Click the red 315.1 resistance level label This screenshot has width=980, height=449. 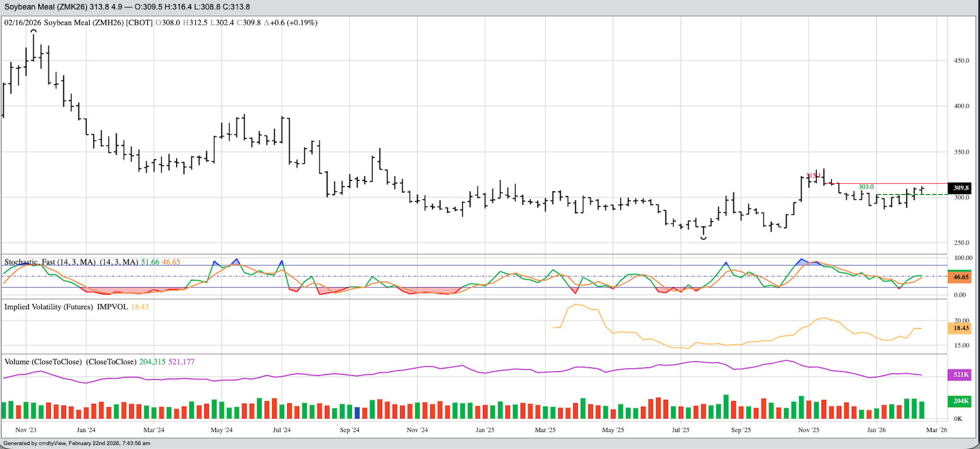(813, 176)
